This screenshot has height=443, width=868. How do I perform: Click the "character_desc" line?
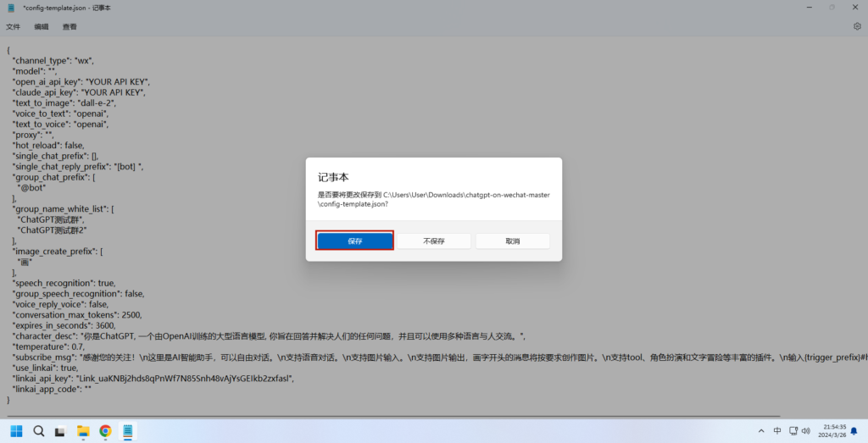[x=269, y=335]
